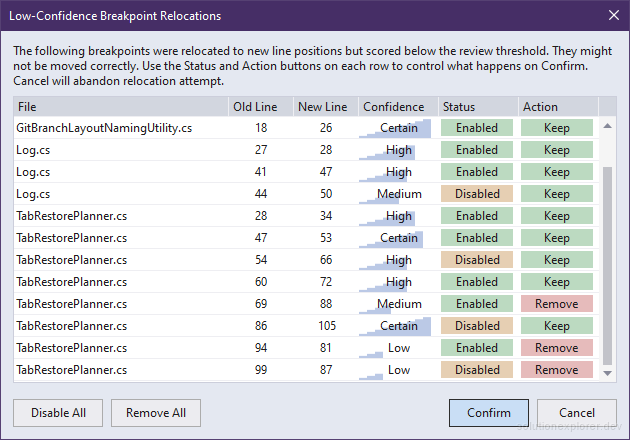Image resolution: width=630 pixels, height=440 pixels.
Task: Toggle Remove action for TabRestorePlanner.cs line 94
Action: [556, 348]
